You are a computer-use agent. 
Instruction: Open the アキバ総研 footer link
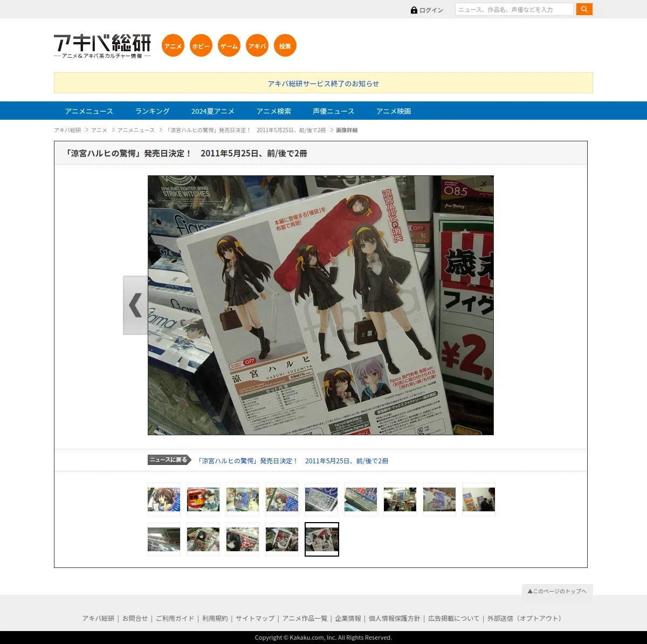98,619
